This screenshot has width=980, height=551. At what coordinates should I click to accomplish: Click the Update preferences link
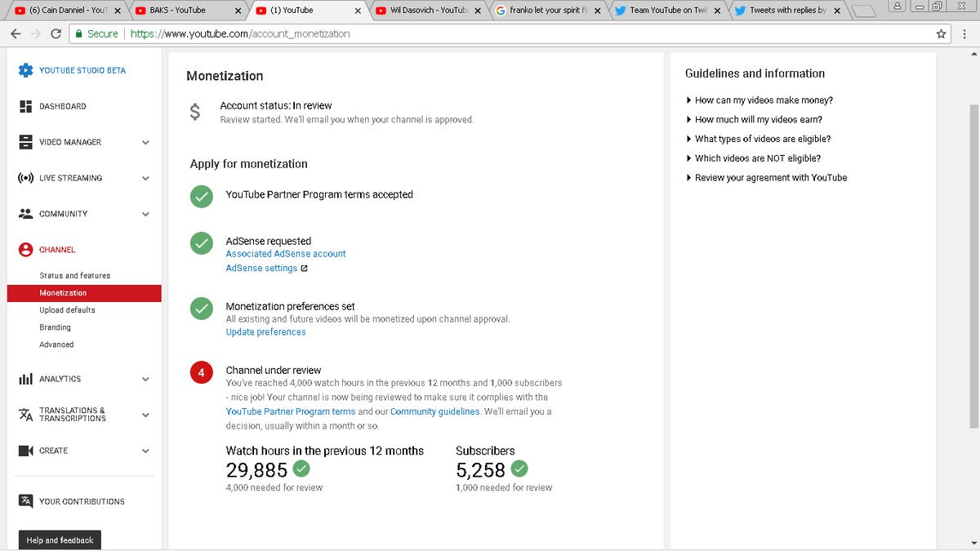[265, 332]
